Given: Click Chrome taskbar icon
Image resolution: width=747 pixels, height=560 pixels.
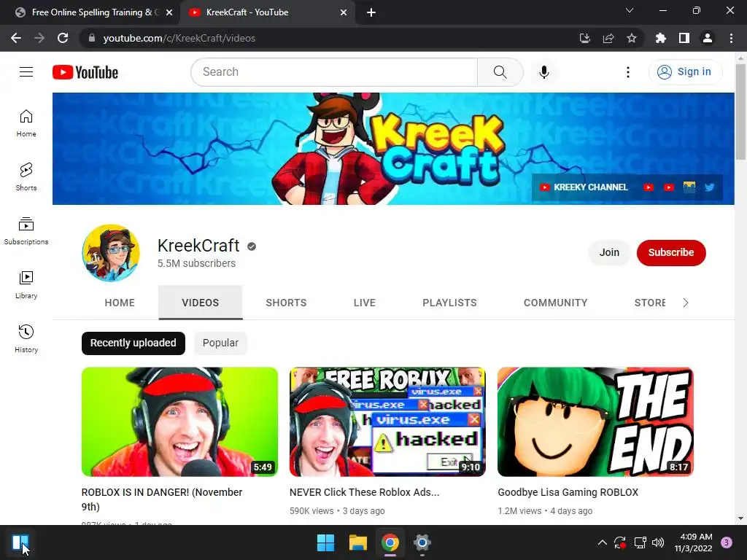Looking at the screenshot, I should point(390,542).
